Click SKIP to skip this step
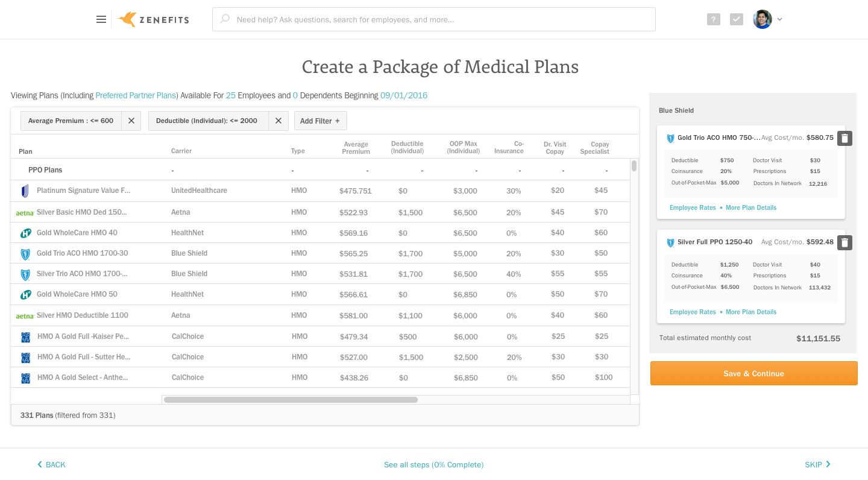 click(x=818, y=464)
